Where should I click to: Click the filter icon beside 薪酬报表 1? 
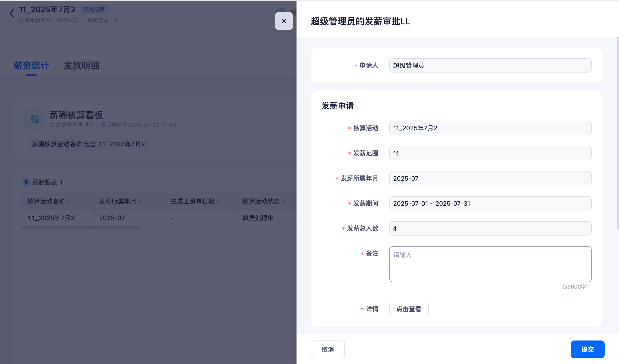point(26,182)
